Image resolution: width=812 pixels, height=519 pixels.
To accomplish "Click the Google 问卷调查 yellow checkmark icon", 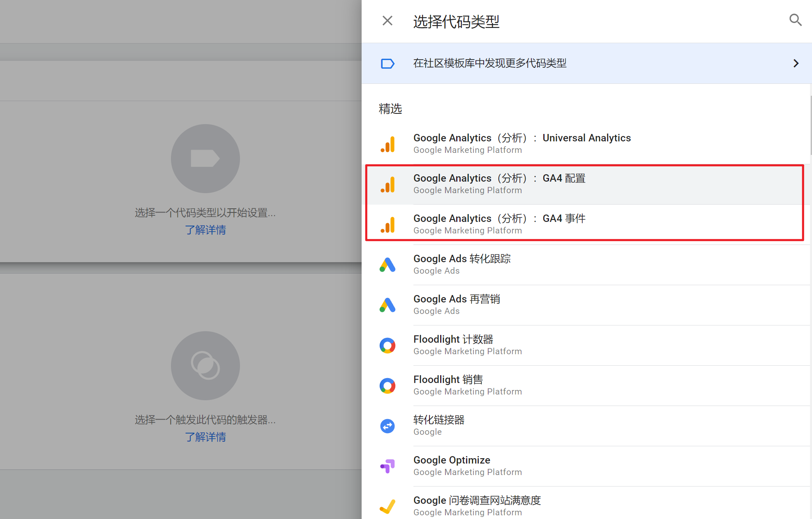I will [388, 506].
